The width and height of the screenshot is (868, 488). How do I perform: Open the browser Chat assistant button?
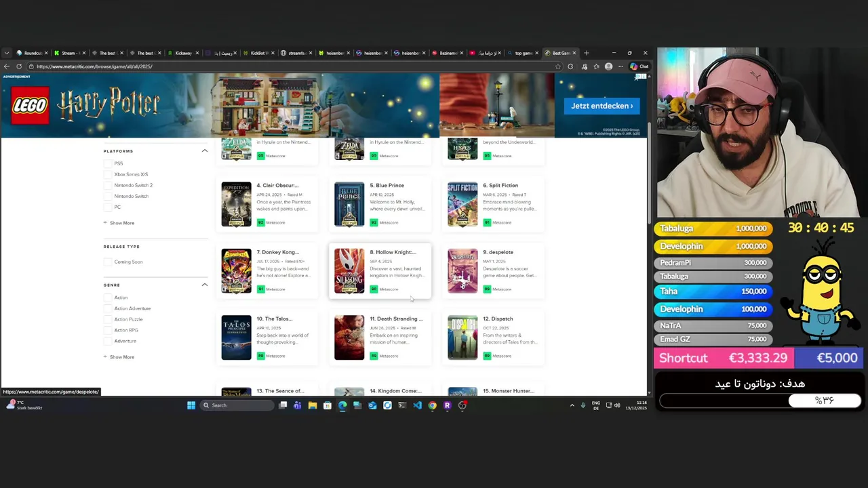coord(639,66)
